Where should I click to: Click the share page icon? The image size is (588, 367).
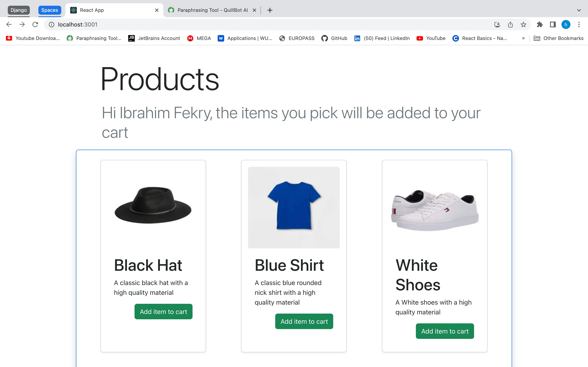(510, 24)
